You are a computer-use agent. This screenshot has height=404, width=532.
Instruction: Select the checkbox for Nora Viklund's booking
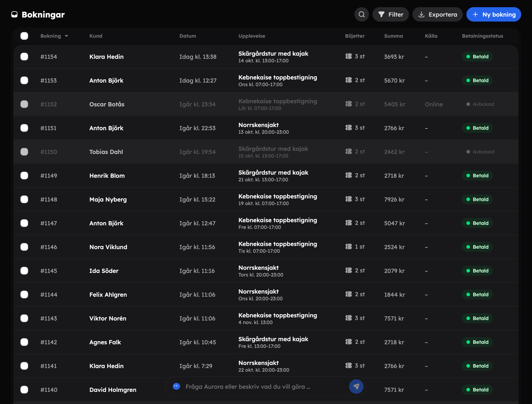(x=24, y=247)
